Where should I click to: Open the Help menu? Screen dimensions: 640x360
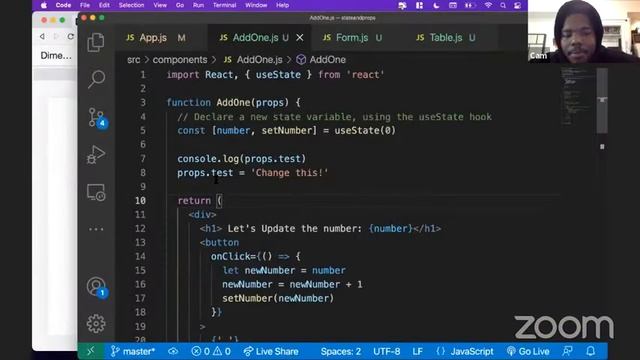point(282,5)
